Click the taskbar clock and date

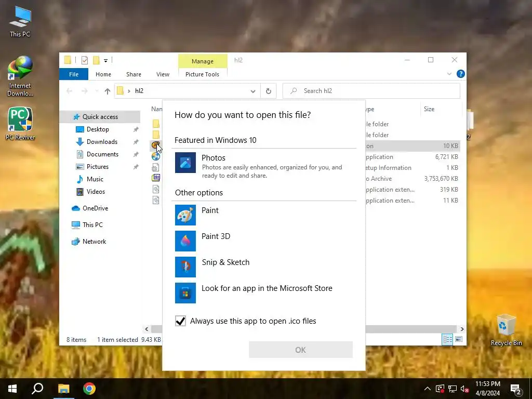point(487,389)
